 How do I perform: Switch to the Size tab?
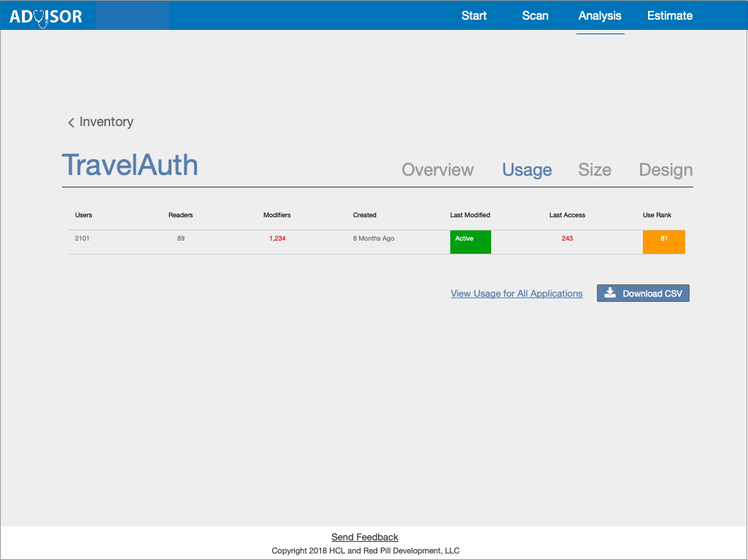click(594, 170)
